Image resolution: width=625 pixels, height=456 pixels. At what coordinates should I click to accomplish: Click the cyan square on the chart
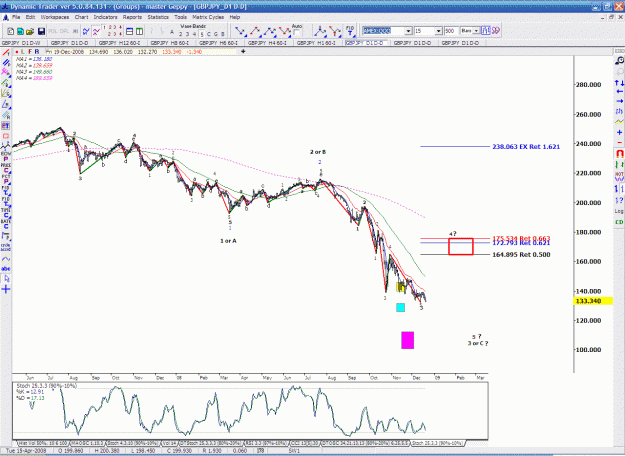click(x=401, y=307)
